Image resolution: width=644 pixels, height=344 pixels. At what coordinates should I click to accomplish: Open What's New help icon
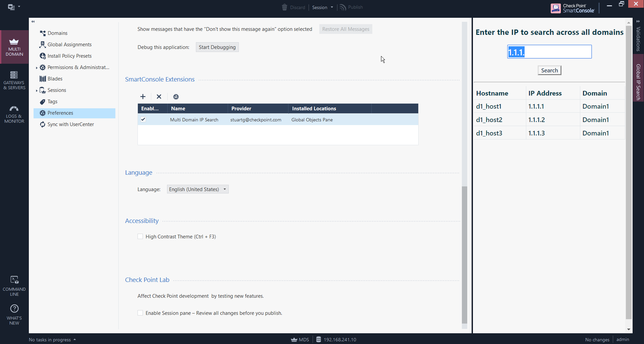click(x=14, y=314)
